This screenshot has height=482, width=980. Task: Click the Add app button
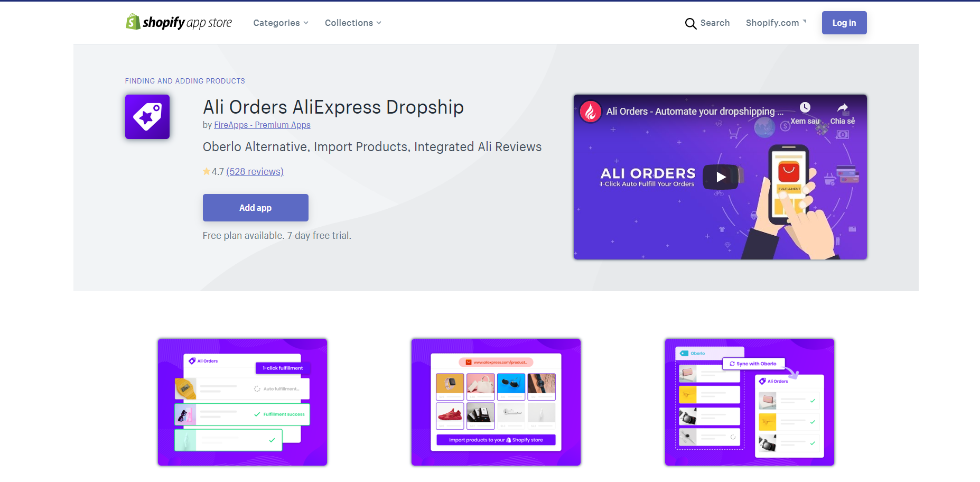tap(256, 208)
